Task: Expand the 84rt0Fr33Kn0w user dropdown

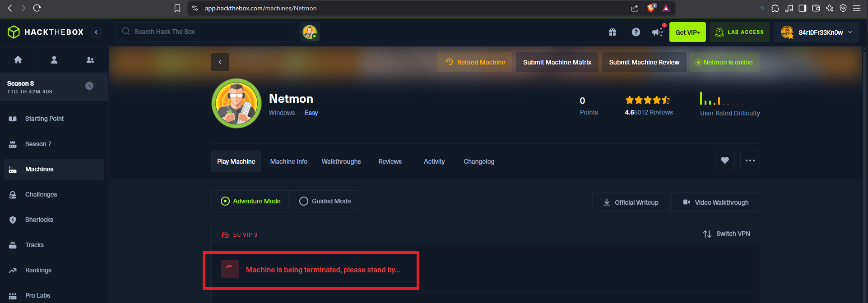Action: pos(816,32)
